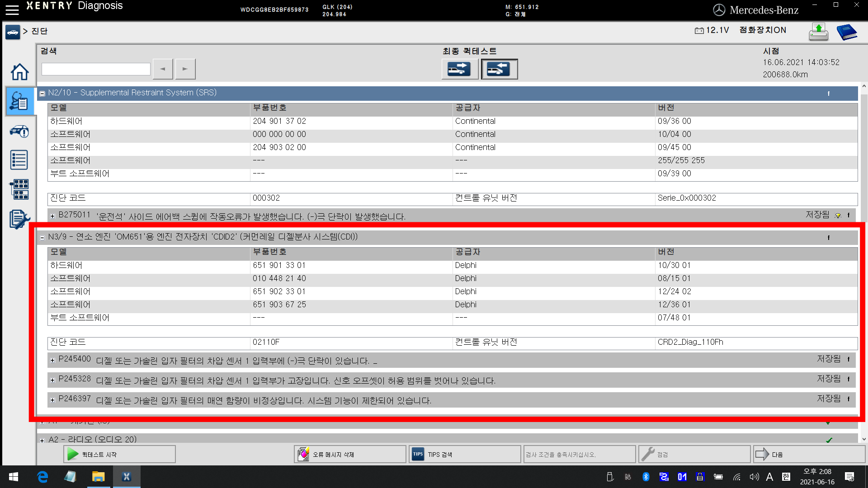
Task: Click the 오류 메시지 삭제 button
Action: point(349,454)
